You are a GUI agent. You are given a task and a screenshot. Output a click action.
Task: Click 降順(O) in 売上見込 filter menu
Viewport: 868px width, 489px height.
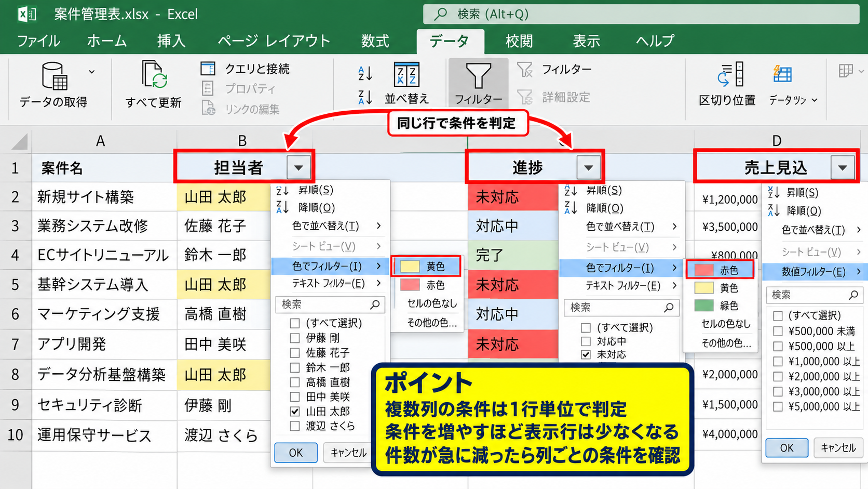(804, 210)
